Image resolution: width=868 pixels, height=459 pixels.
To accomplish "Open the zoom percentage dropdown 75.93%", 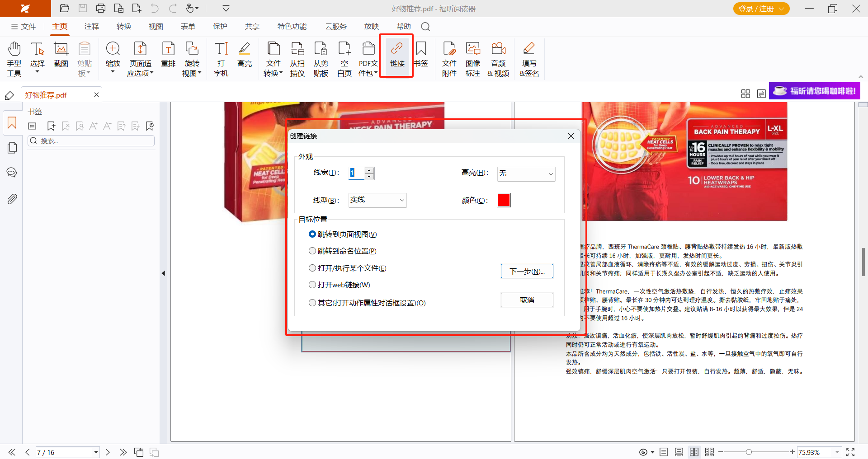I will pyautogui.click(x=837, y=452).
